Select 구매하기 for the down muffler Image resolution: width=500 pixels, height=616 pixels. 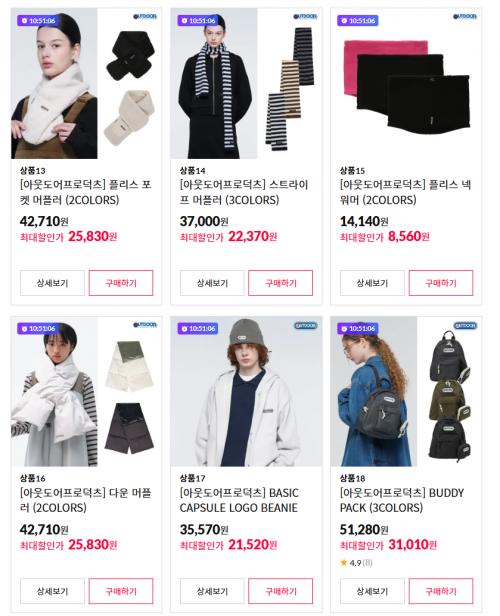point(121,591)
